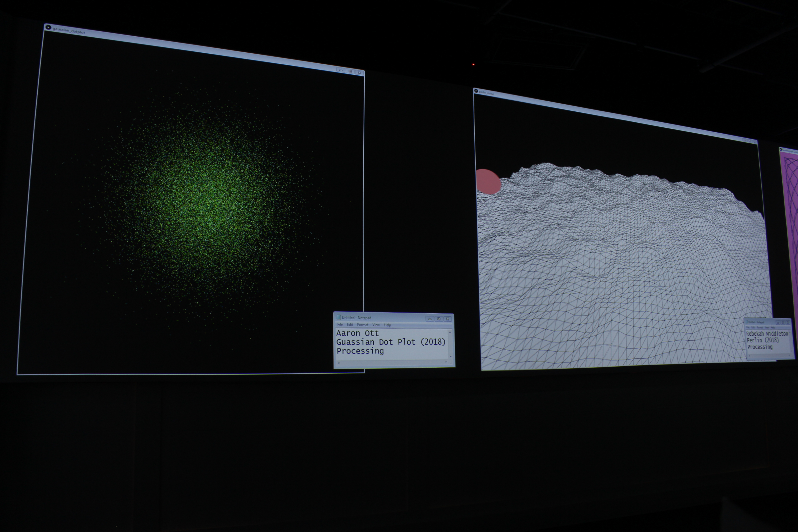Close the Aaron Ott Notepad window
Viewport: 798px width, 532px height.
click(448, 319)
